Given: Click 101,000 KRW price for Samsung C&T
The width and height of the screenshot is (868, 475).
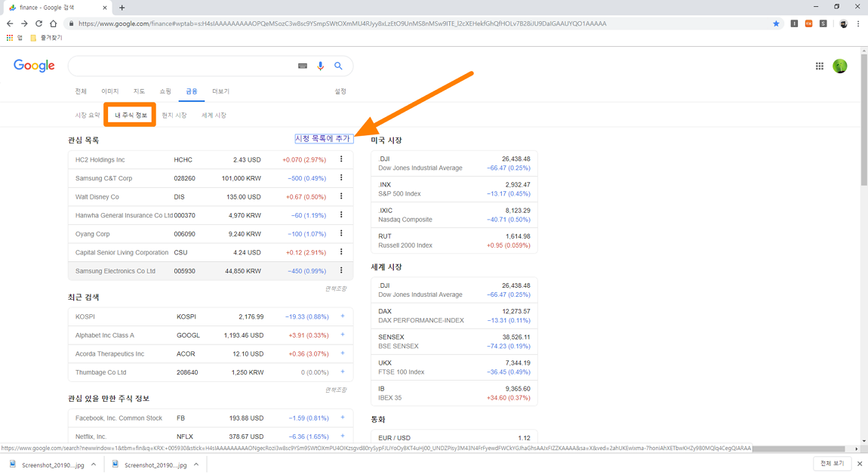Looking at the screenshot, I should point(241,178).
